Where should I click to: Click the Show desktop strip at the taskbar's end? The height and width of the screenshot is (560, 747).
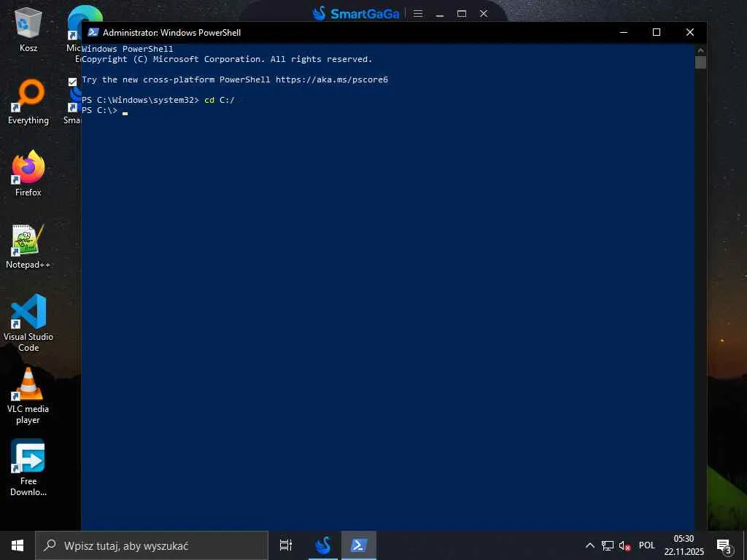tap(745, 545)
